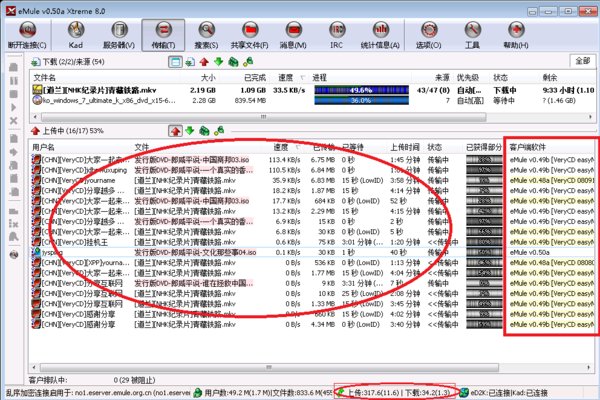The height and width of the screenshot is (400, 600).
Task: Click known clients icon in uploads header
Action: pos(219,131)
